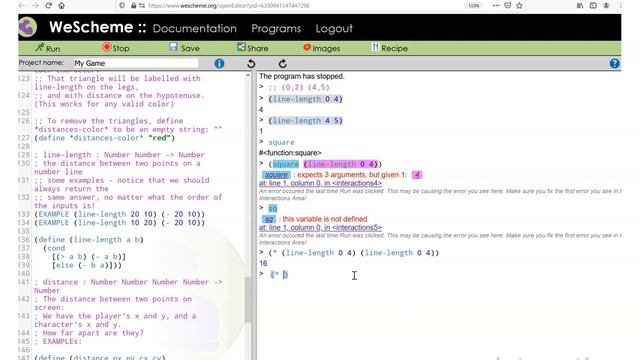Go back with the browser back arrow
Image resolution: width=640 pixels, height=360 pixels.
point(22,6)
